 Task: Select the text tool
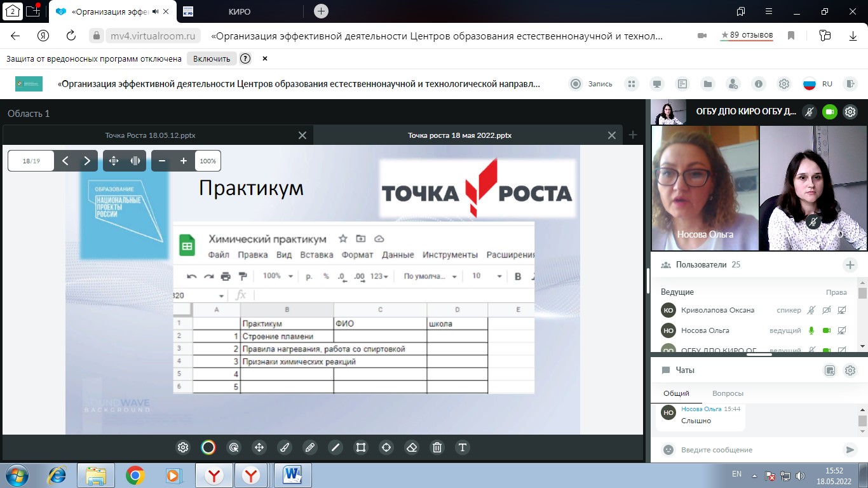point(463,447)
